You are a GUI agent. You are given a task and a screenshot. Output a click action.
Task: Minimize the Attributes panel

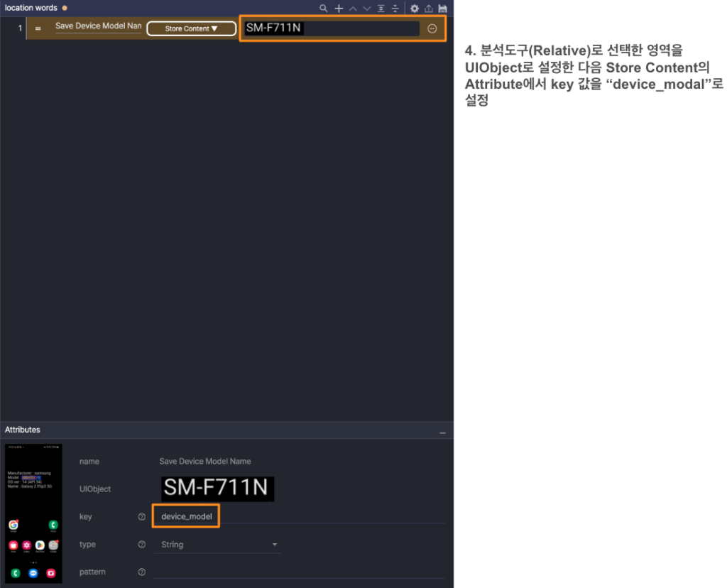pos(442,432)
